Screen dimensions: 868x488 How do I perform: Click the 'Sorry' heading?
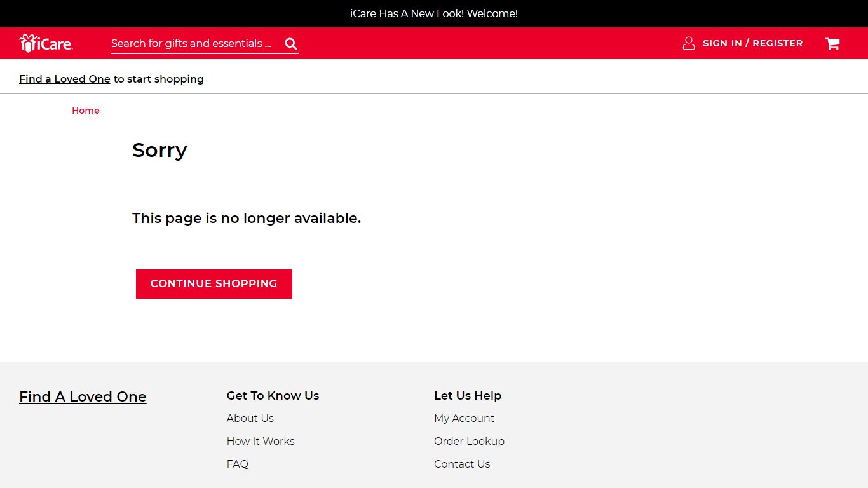click(159, 150)
